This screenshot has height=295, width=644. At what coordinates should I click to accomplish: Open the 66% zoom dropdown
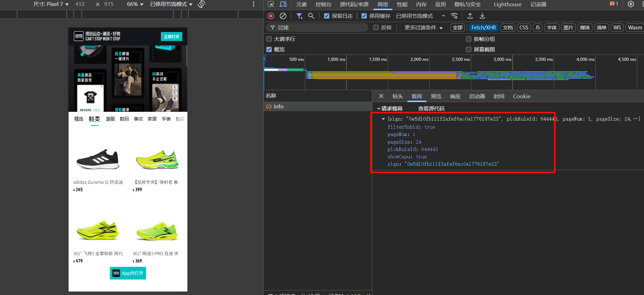pos(135,4)
